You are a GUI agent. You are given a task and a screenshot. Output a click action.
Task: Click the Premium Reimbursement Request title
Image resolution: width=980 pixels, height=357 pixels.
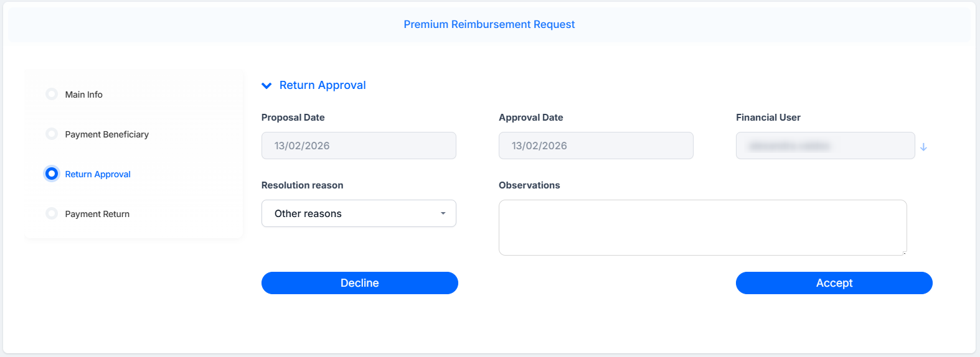click(489, 24)
